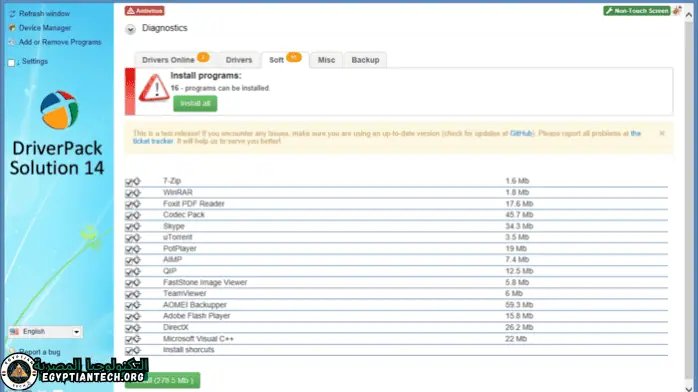The image size is (698, 392).
Task: Uncheck the TeamViewer checkbox
Action: click(129, 295)
